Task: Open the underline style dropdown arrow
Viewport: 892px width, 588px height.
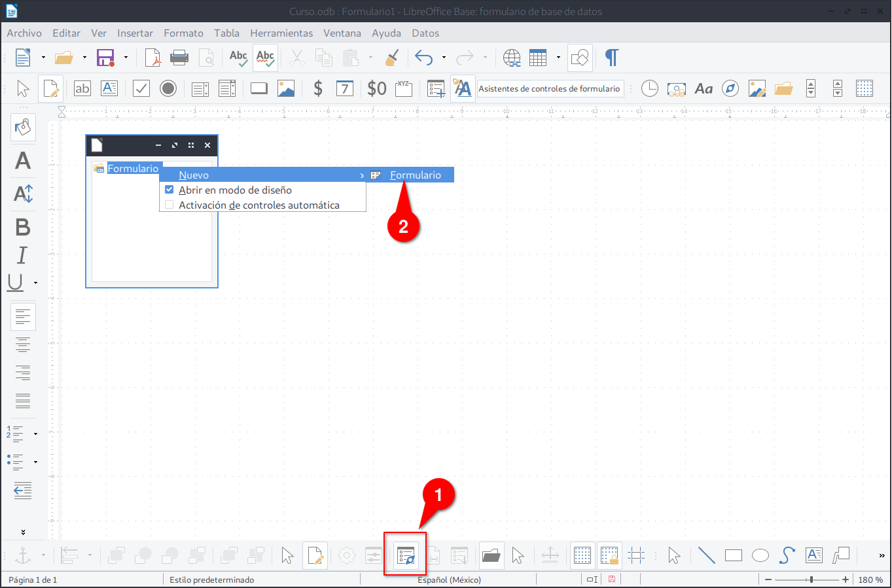Action: pyautogui.click(x=35, y=283)
